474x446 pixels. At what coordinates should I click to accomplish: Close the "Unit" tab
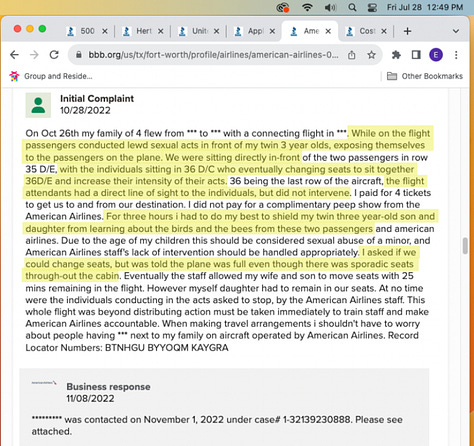tap(216, 31)
